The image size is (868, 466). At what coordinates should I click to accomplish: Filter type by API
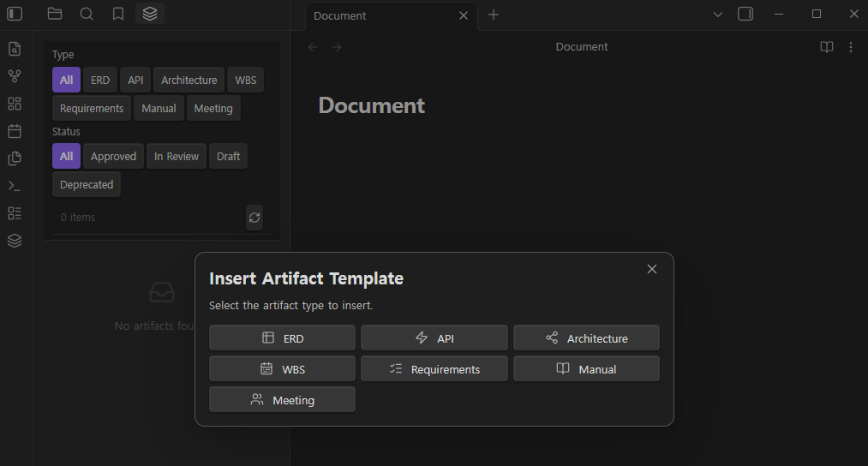tap(135, 81)
